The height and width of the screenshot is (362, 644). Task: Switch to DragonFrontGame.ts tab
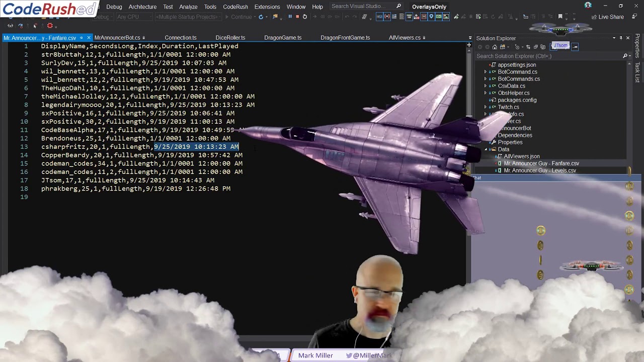pos(345,38)
